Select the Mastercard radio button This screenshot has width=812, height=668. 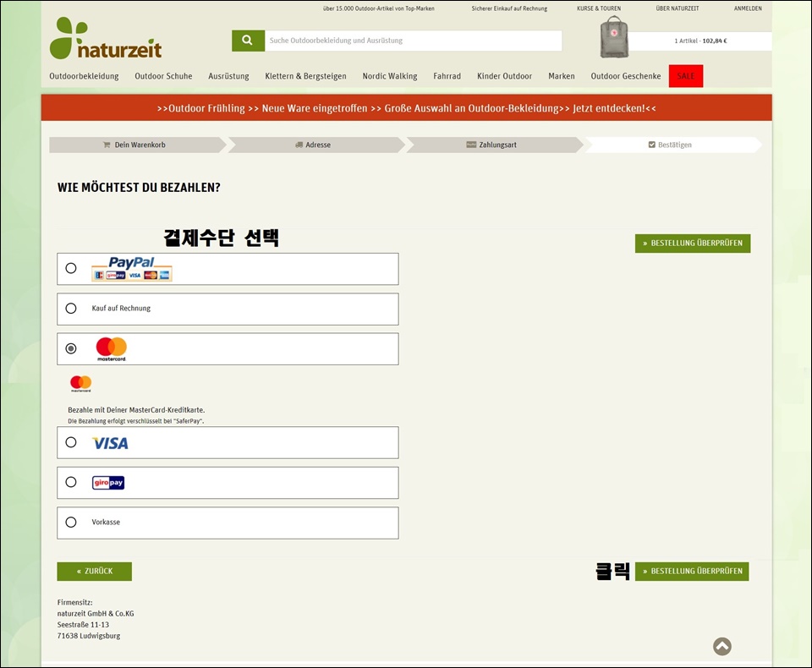click(71, 348)
